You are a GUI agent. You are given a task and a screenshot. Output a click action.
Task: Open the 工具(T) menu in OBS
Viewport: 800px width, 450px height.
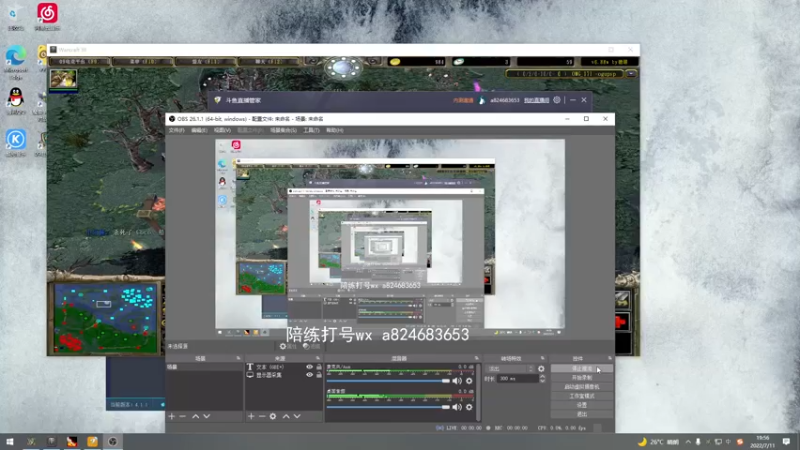(311, 130)
